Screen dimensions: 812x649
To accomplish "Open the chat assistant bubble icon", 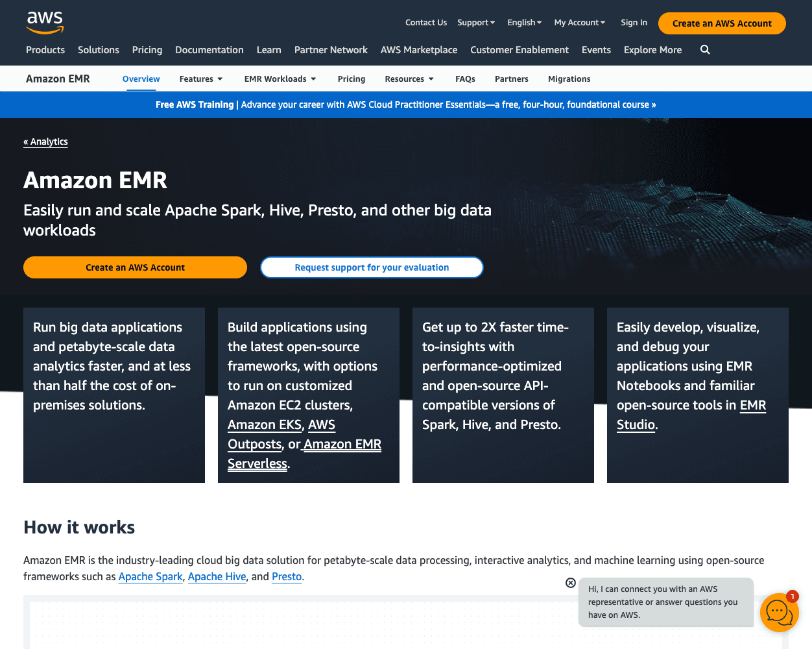I will coord(779,612).
